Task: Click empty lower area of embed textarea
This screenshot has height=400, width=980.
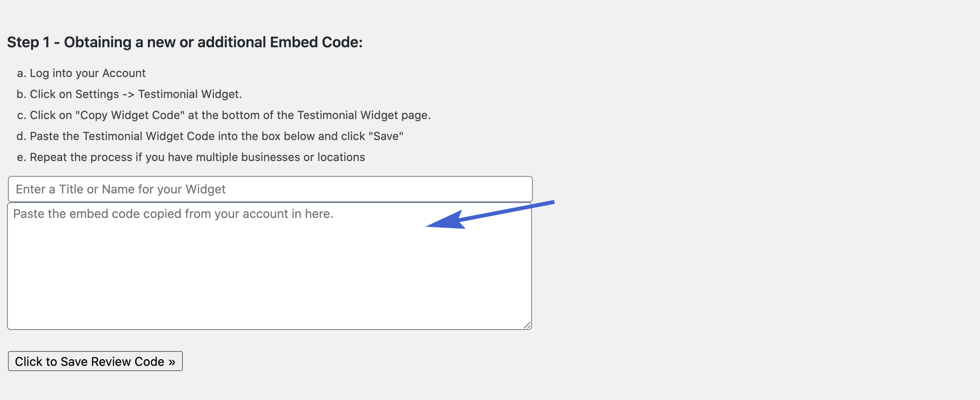Action: coord(269,284)
